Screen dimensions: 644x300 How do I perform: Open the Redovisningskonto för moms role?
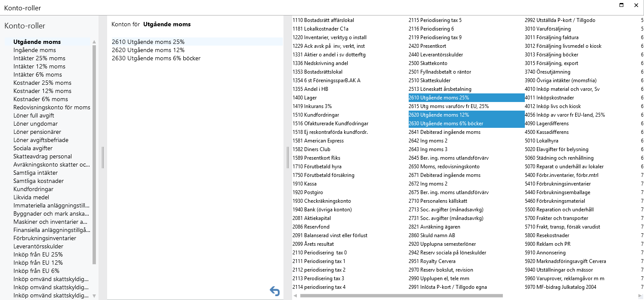tap(52, 107)
